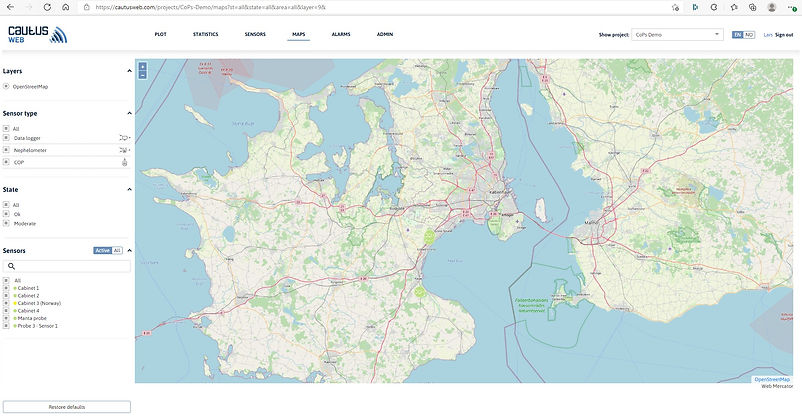802x418 pixels.
Task: Check the COP sensor type
Action: coord(6,162)
